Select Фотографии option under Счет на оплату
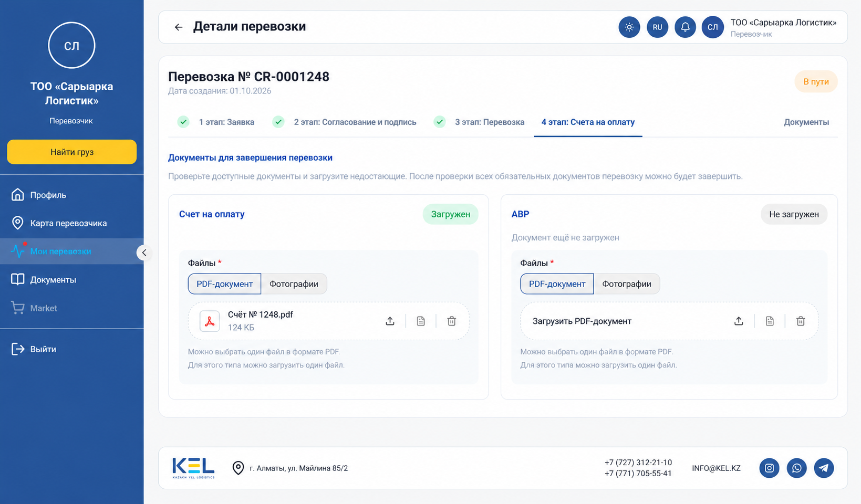This screenshot has height=504, width=861. [x=294, y=284]
